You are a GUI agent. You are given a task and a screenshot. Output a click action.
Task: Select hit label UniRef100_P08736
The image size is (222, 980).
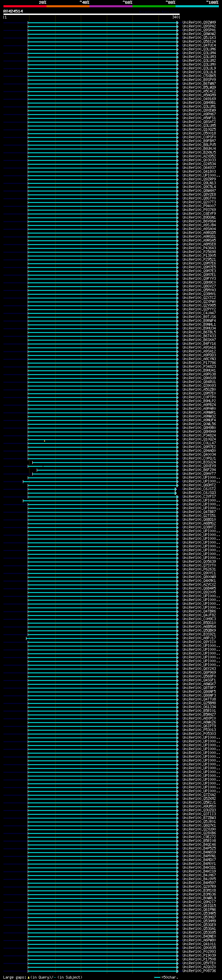coord(199,971)
